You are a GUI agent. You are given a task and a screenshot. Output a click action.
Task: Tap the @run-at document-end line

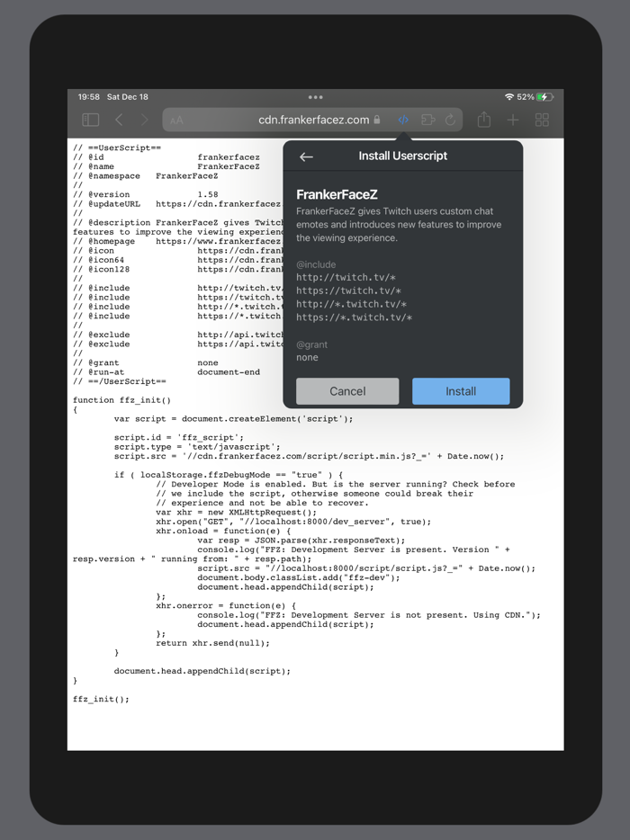(166, 371)
